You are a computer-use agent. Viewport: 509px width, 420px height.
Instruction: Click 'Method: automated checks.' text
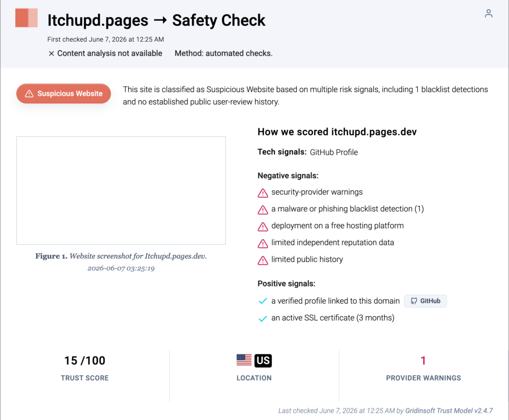(224, 53)
